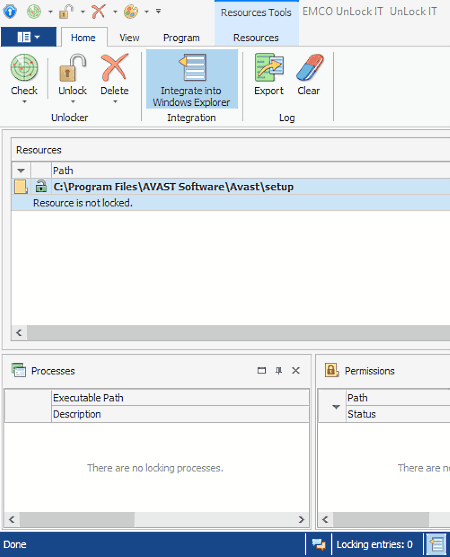Toggle Integrate into Windows Explorer

192,79
